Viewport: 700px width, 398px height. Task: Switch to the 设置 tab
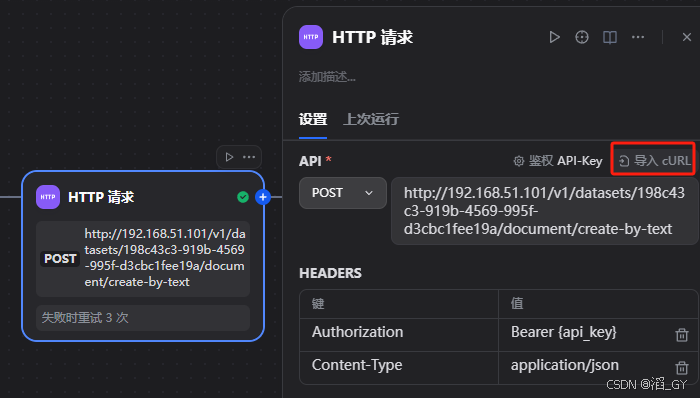[x=312, y=119]
